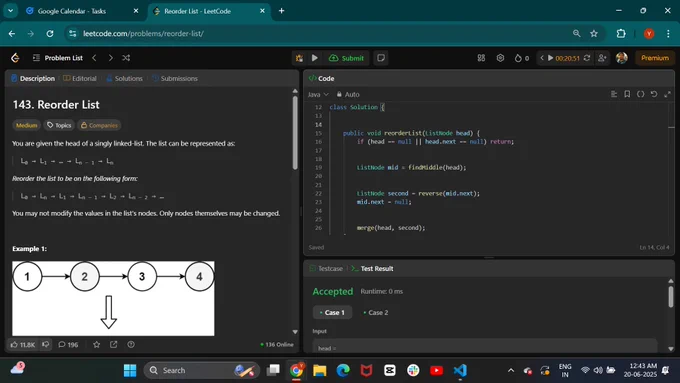This screenshot has width=680, height=383.
Task: Select Case 2 result
Action: point(376,312)
